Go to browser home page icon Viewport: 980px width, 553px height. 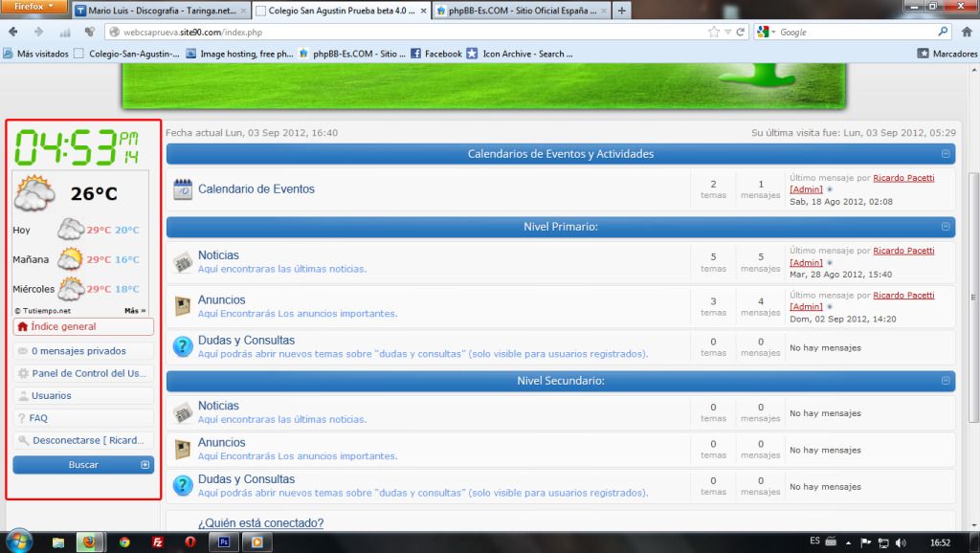click(x=967, y=32)
